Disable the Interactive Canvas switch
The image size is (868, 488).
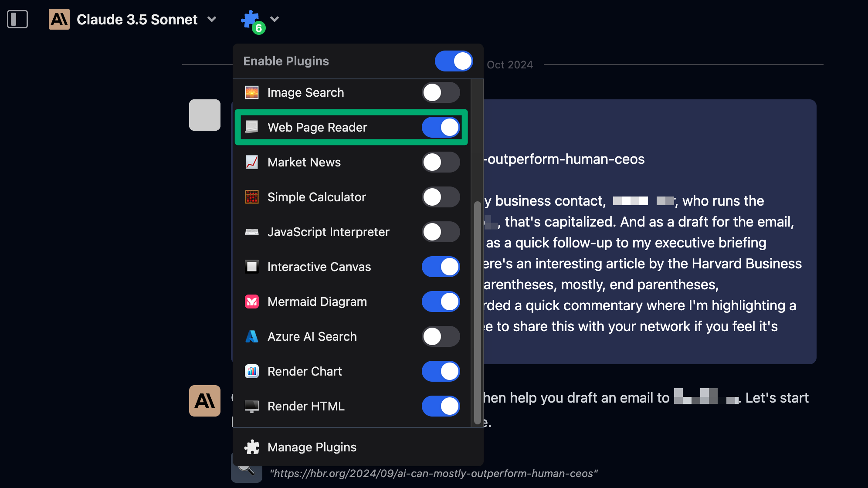[441, 267]
